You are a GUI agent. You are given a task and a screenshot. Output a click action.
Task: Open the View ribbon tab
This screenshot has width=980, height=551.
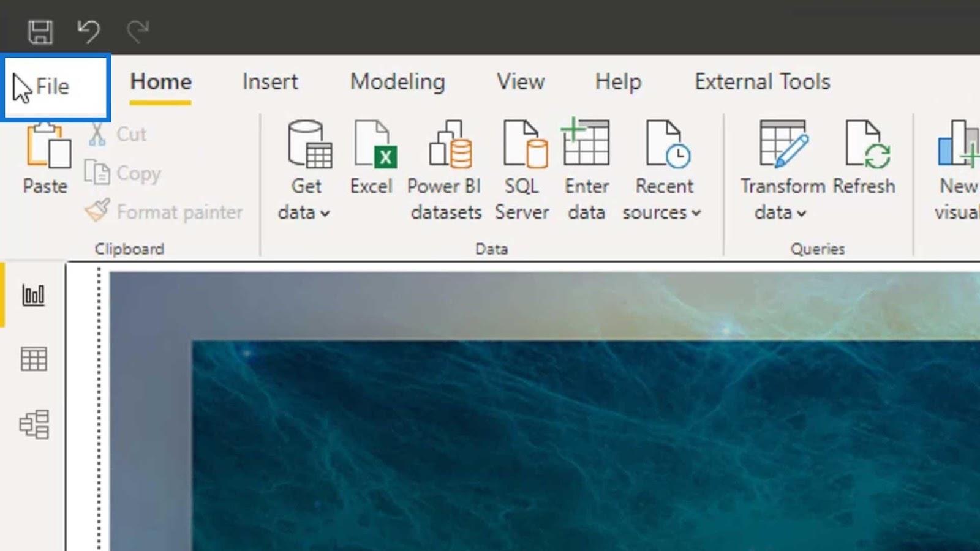click(521, 82)
